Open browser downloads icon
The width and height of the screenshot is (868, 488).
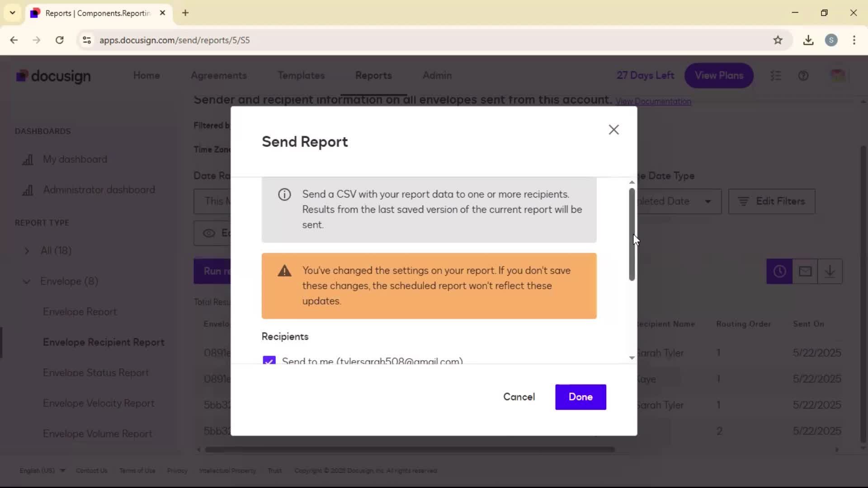pyautogui.click(x=808, y=40)
